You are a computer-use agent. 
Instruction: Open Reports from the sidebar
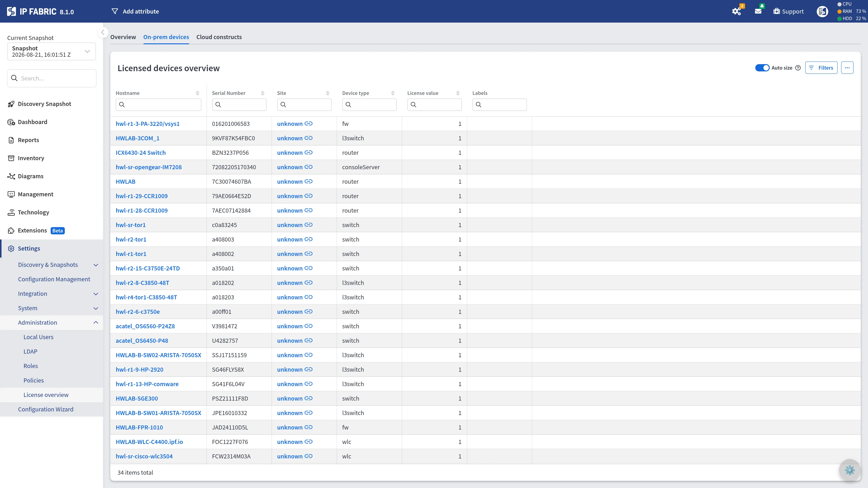click(28, 140)
